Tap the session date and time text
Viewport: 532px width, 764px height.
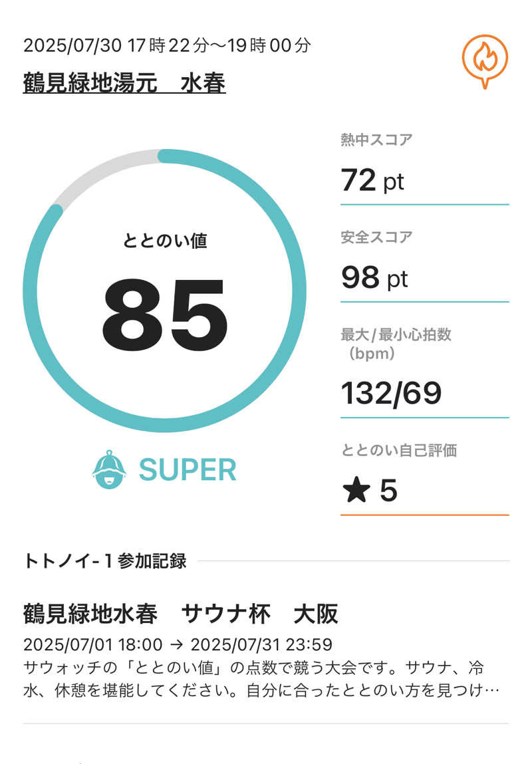pyautogui.click(x=167, y=46)
